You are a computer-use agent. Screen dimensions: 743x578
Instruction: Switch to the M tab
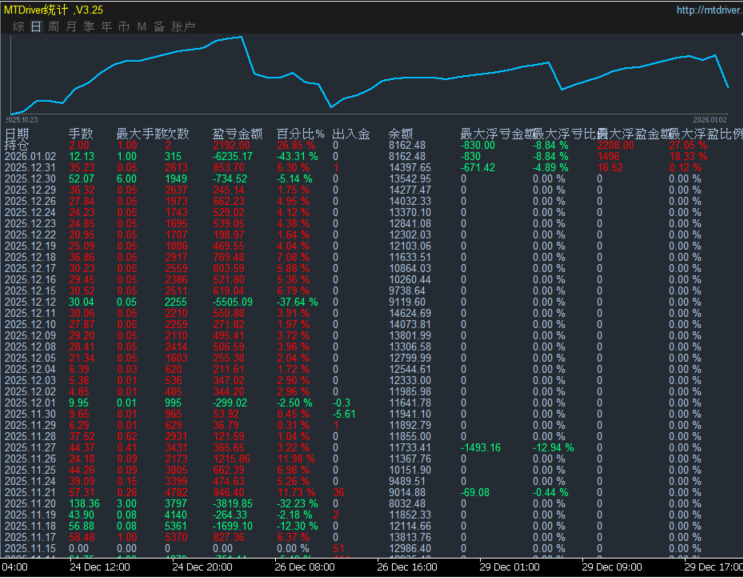141,27
